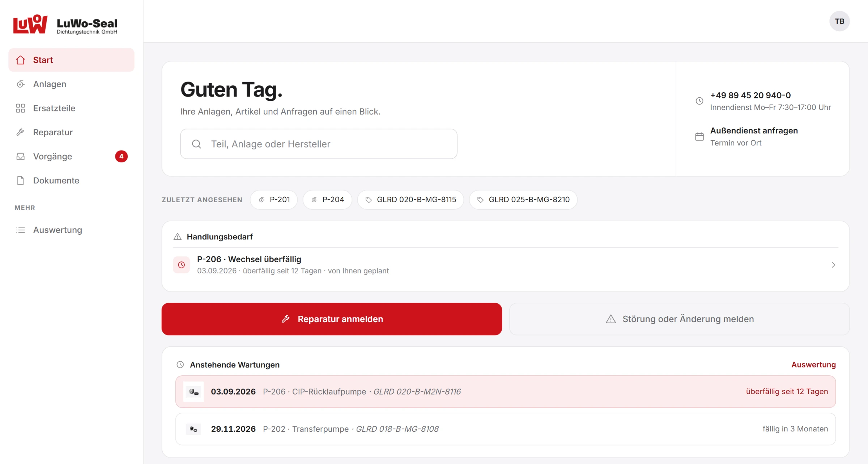Click Reparatur anmelden button

[x=332, y=319]
